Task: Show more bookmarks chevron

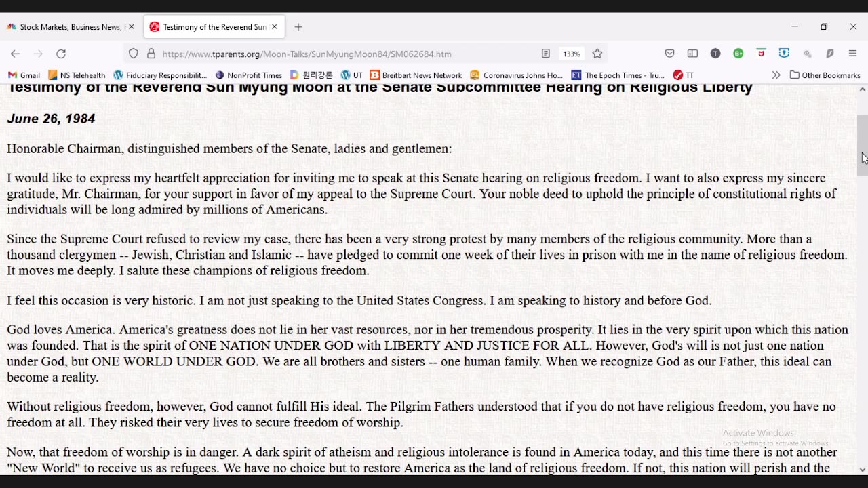Action: (x=776, y=75)
